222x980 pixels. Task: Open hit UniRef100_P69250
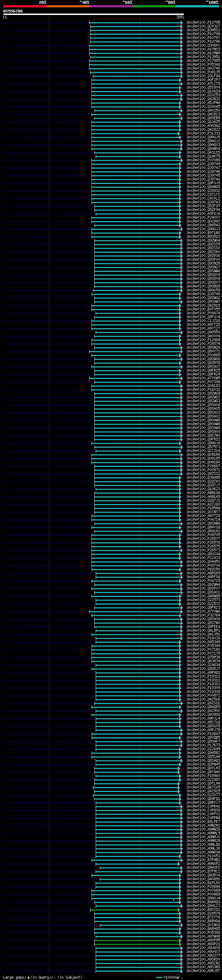203,569
